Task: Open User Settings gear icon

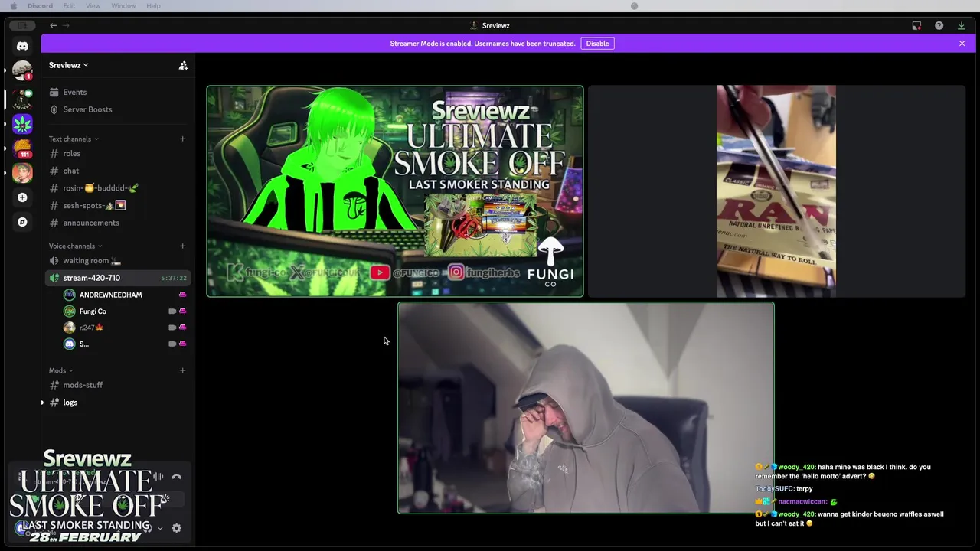Action: pos(176,528)
